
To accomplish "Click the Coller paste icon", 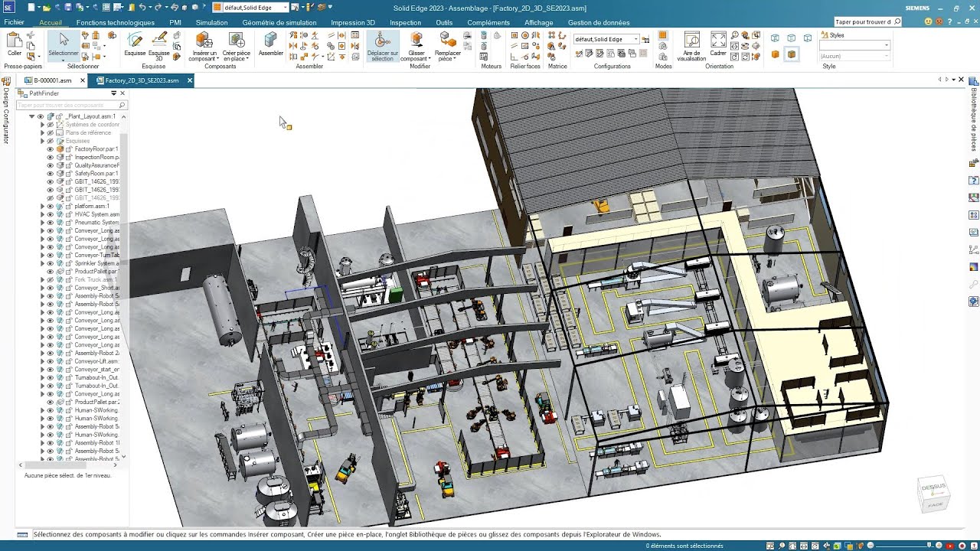I will [x=14, y=41].
